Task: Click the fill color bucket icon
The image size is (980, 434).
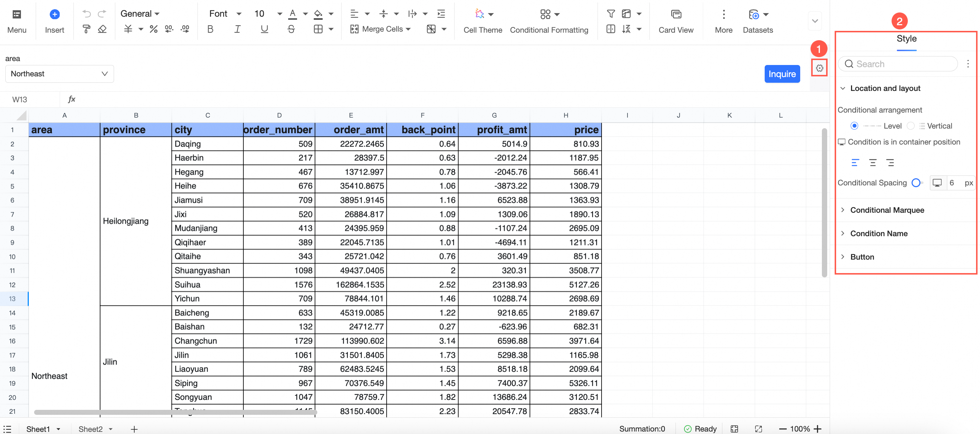Action: coord(318,14)
